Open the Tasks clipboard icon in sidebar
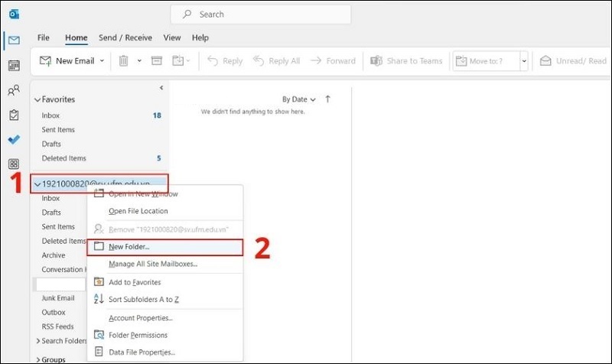Viewport: 612px width, 364px height. pyautogui.click(x=14, y=115)
